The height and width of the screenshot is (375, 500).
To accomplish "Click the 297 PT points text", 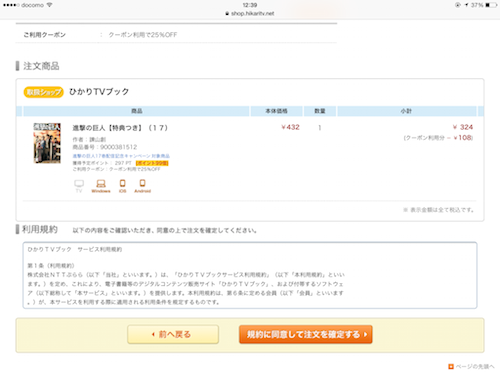I will click(123, 163).
